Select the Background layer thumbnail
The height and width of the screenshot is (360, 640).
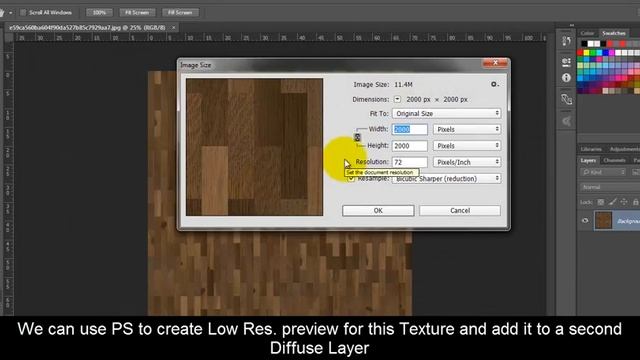point(603,220)
